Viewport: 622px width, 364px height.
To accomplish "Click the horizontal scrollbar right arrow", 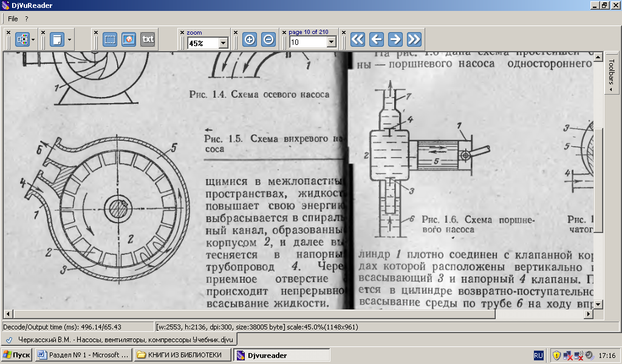I will (x=589, y=314).
